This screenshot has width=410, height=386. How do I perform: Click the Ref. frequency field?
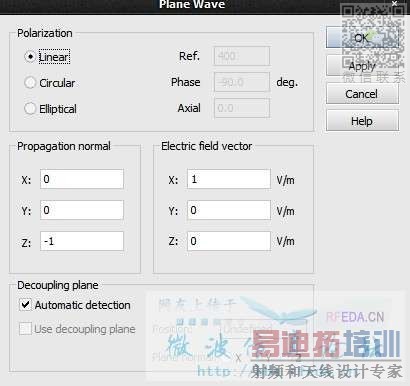coord(242,56)
